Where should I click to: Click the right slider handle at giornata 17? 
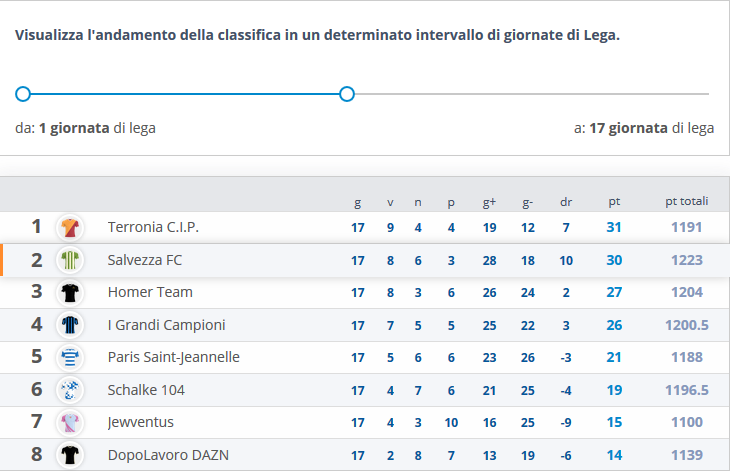tap(347, 94)
